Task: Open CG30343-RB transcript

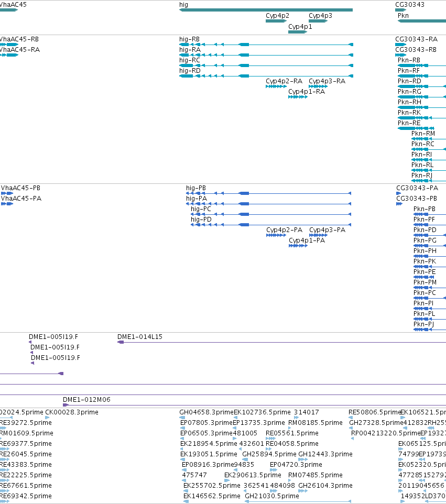Action: 400,55
